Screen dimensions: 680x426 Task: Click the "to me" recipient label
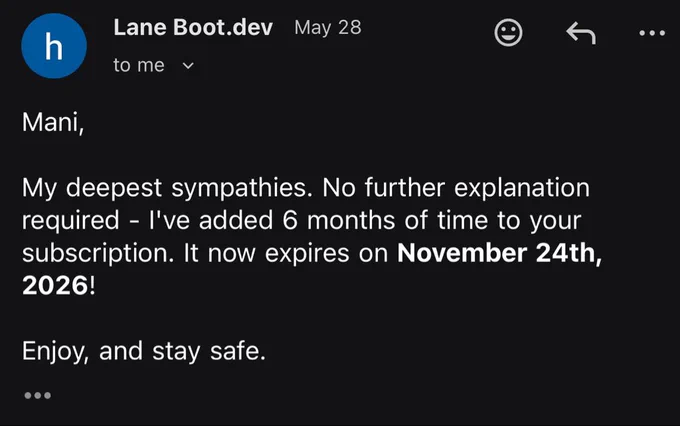[x=139, y=66]
